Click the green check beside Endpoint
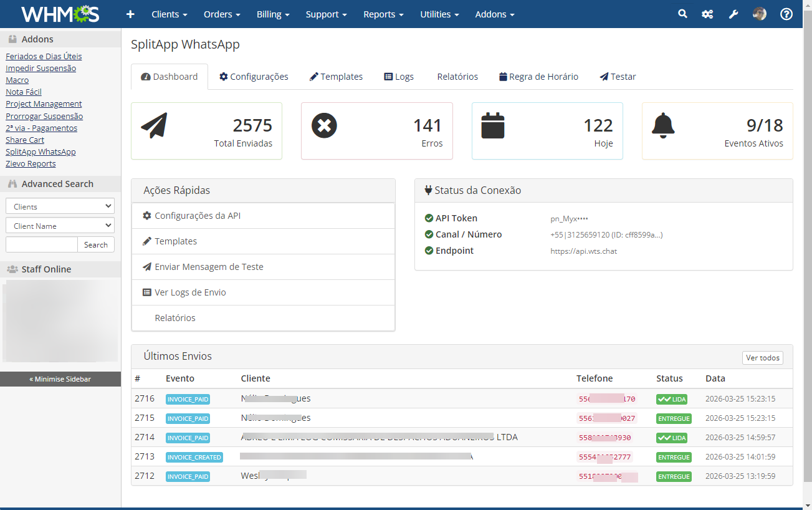 429,251
